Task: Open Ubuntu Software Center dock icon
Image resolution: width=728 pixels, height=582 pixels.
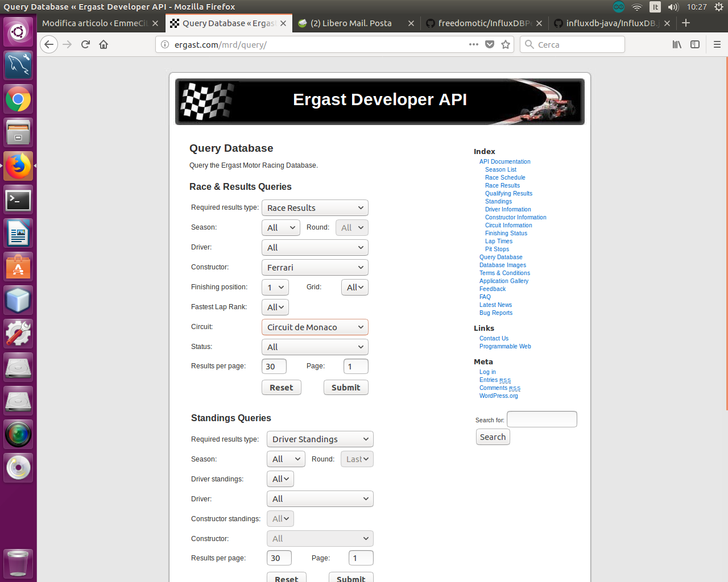Action: tap(18, 267)
